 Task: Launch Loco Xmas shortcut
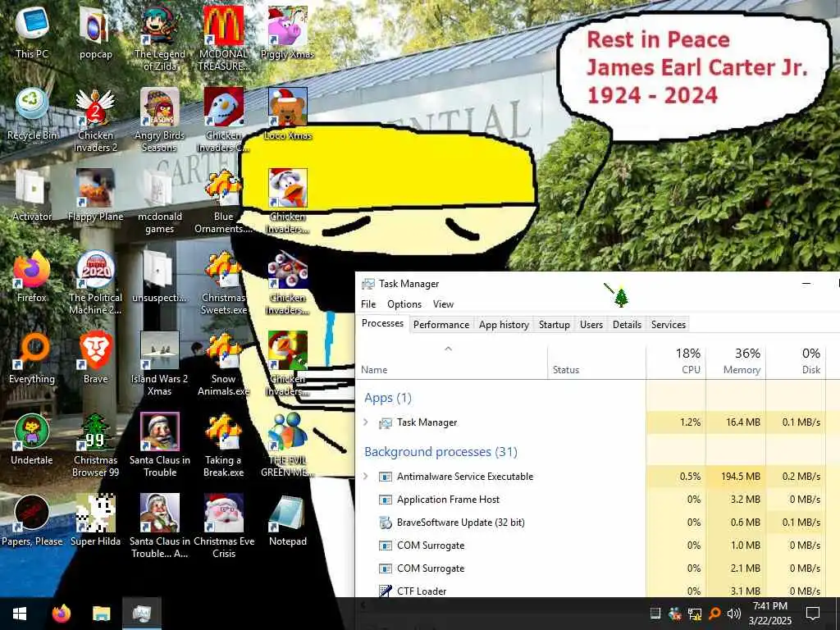tap(288, 113)
